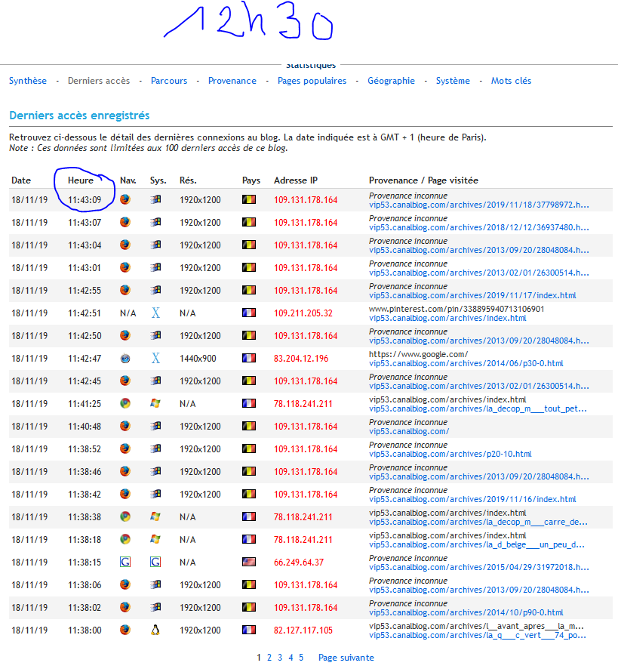Click the French flag in the 11:38:00 row
The height and width of the screenshot is (672, 618).
(249, 630)
